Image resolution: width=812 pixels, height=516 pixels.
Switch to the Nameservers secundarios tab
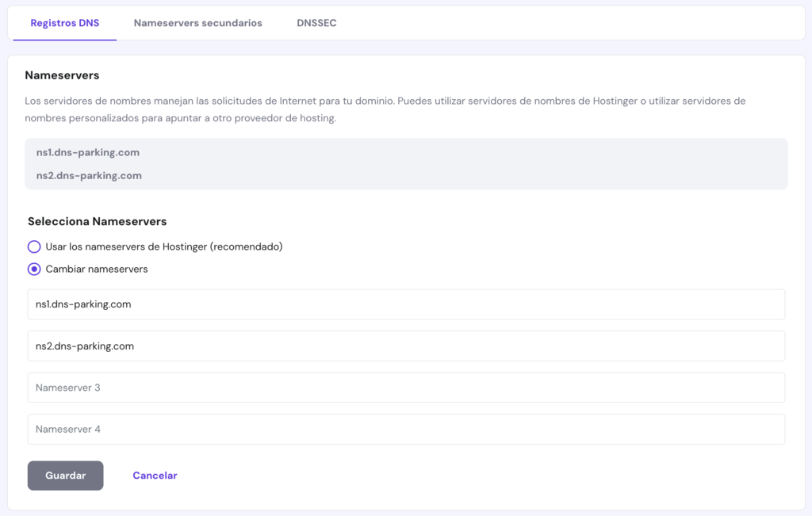click(197, 23)
